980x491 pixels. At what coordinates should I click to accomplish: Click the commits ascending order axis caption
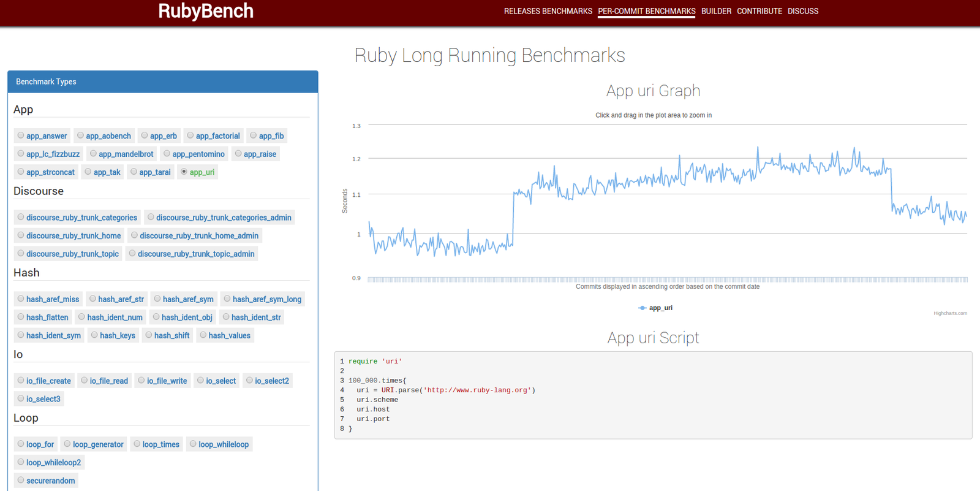[668, 286]
